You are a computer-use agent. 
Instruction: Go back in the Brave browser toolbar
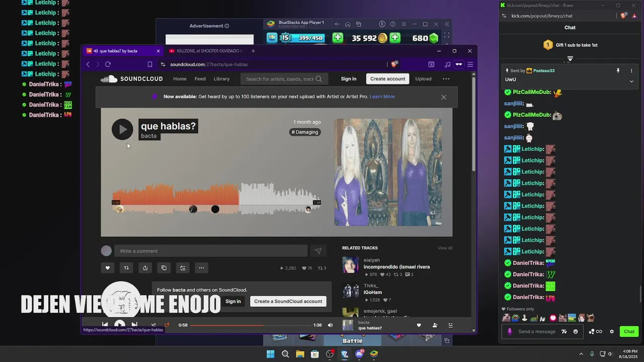pos(88,64)
